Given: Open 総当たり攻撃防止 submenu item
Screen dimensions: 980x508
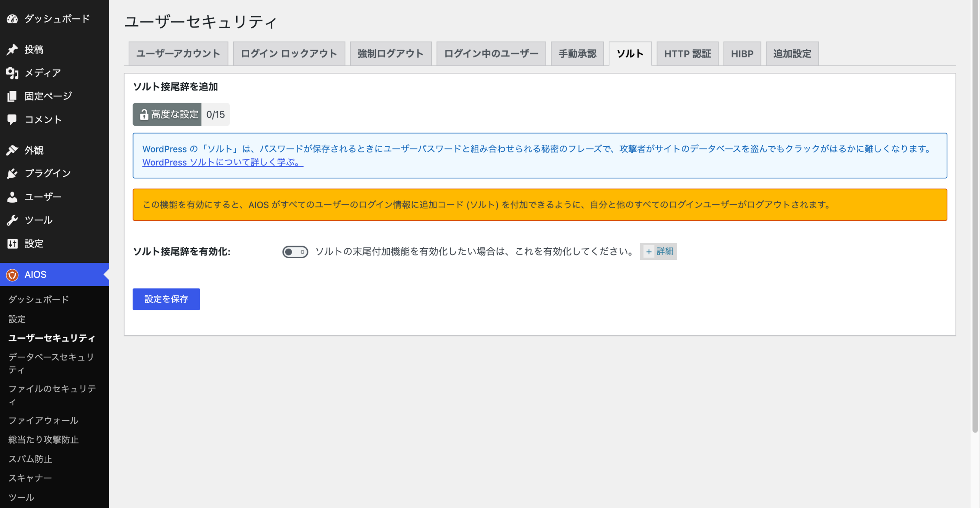Looking at the screenshot, I should click(x=43, y=439).
